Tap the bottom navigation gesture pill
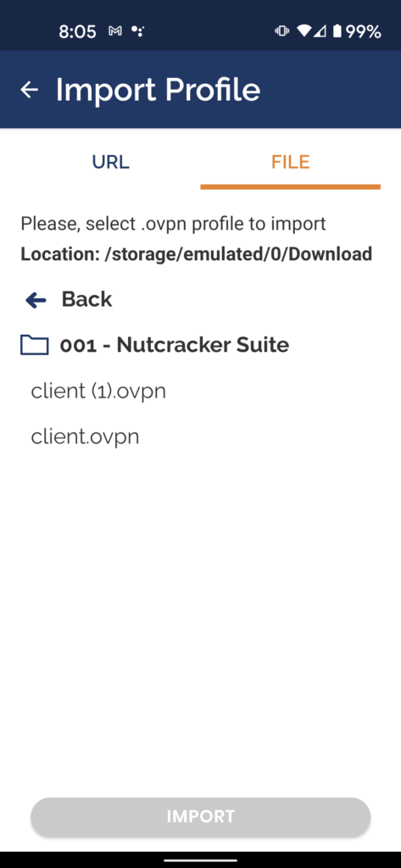This screenshot has height=868, width=401. [200, 860]
